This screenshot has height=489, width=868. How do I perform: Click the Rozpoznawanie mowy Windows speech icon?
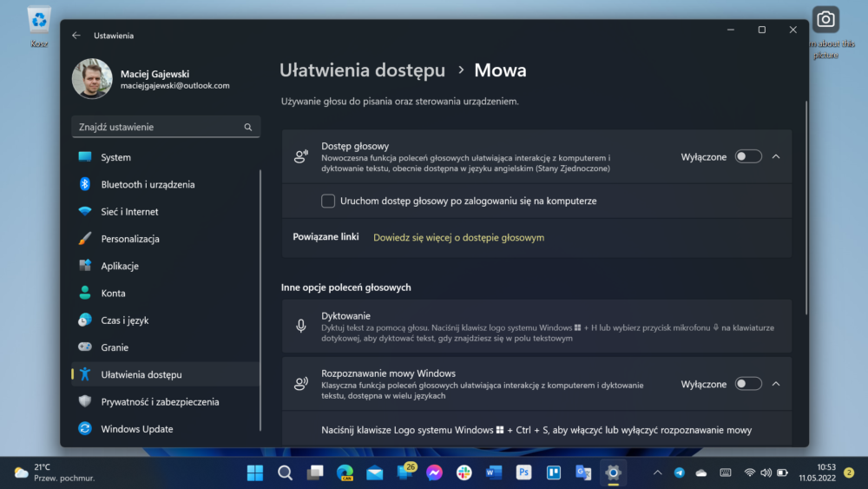click(x=300, y=384)
